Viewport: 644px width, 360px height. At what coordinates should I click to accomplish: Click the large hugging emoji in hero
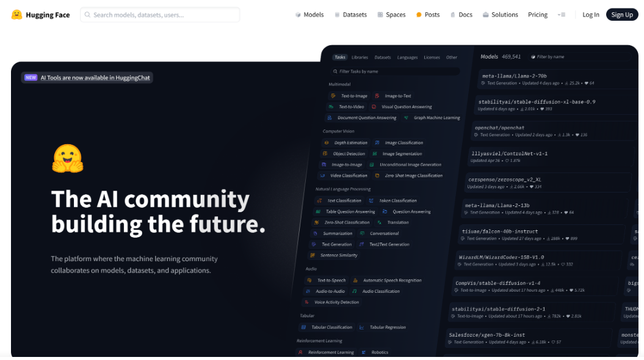coord(68,158)
